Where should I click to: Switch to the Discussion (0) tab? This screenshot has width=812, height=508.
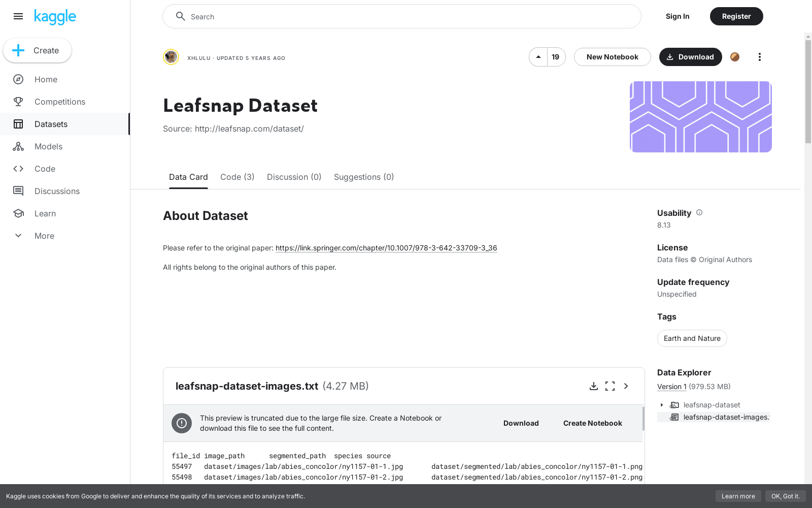(294, 177)
